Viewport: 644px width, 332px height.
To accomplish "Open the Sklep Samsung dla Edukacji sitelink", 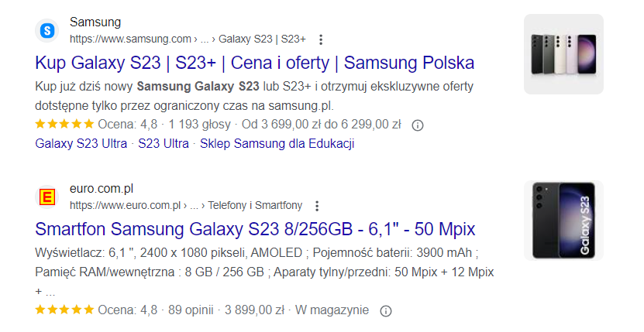I will [277, 143].
